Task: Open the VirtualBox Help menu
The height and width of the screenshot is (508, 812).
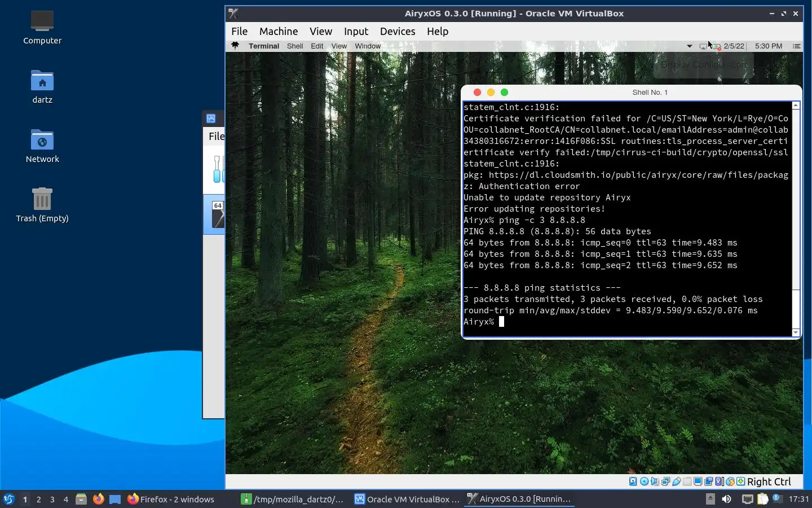Action: [438, 31]
